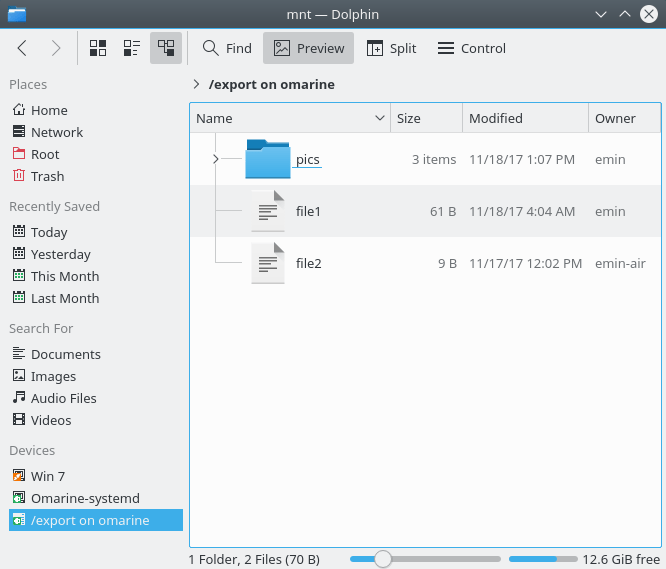Toggle the Find search bar
This screenshot has height=569, width=666.
tap(227, 48)
